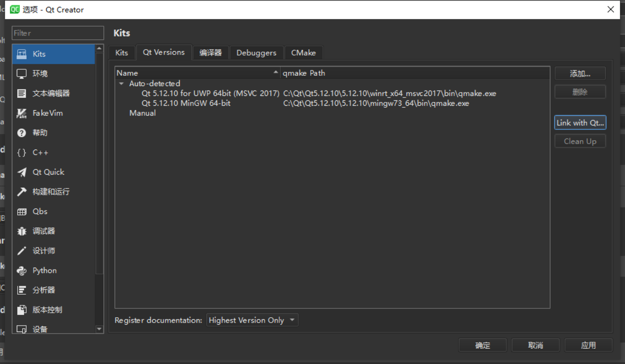625x364 pixels.
Task: Switch to the CMake tab
Action: click(x=303, y=53)
